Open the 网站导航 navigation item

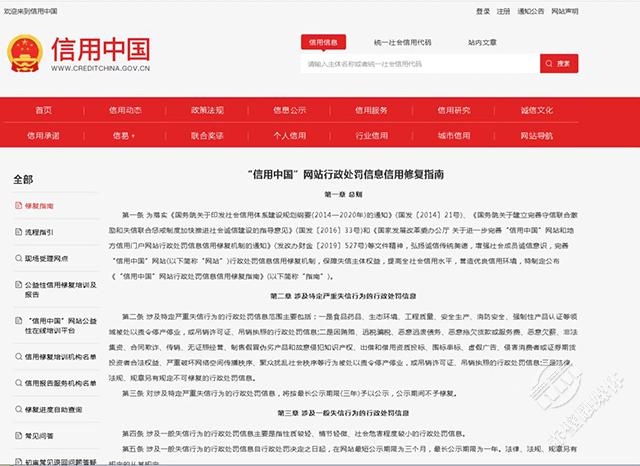pos(536,135)
